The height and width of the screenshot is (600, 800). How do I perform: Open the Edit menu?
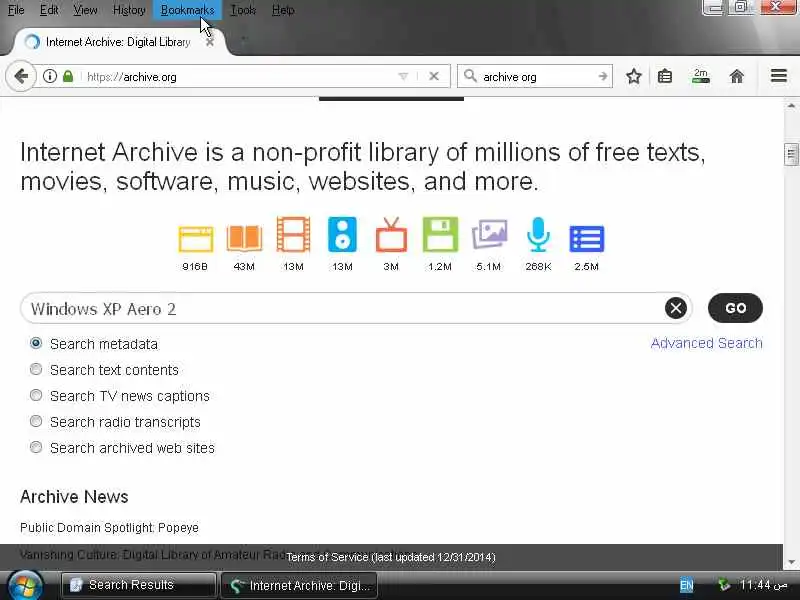pyautogui.click(x=49, y=10)
